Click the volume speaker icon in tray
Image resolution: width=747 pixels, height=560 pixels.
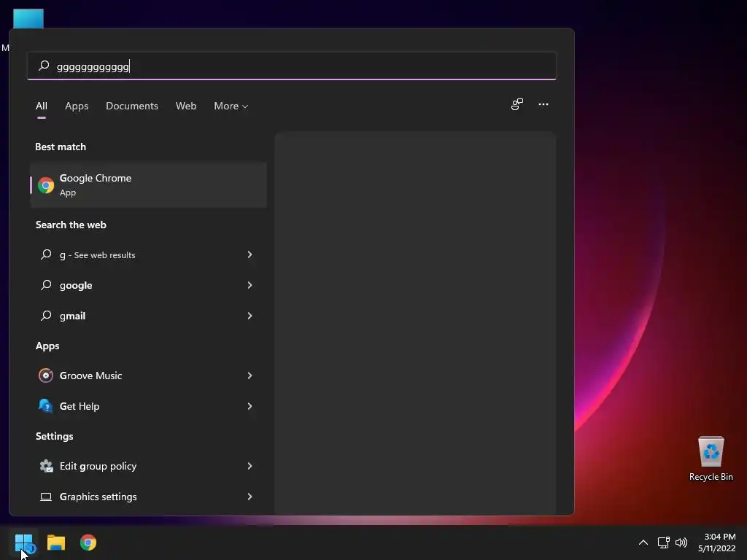[x=681, y=542]
